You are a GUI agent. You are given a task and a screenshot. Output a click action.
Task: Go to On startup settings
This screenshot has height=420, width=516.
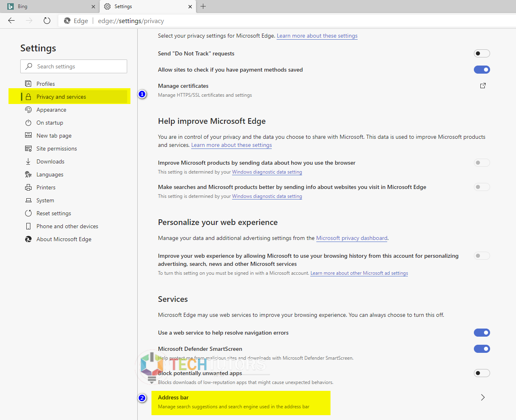[x=74, y=123]
